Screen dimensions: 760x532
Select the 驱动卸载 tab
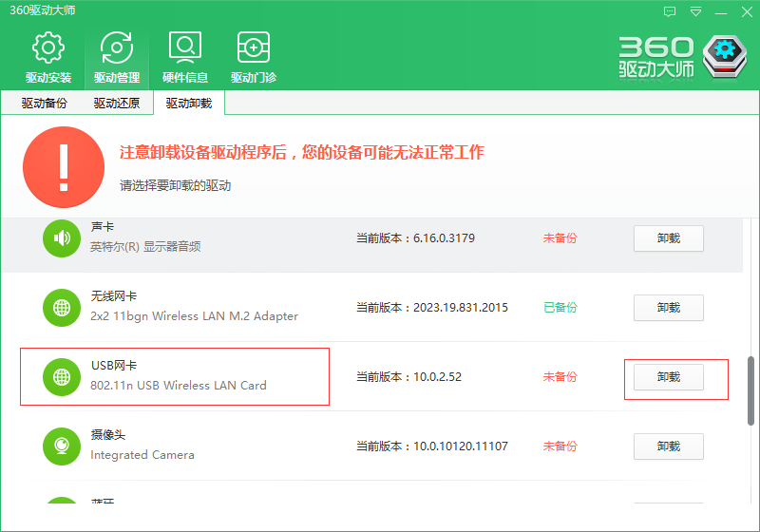pos(189,104)
